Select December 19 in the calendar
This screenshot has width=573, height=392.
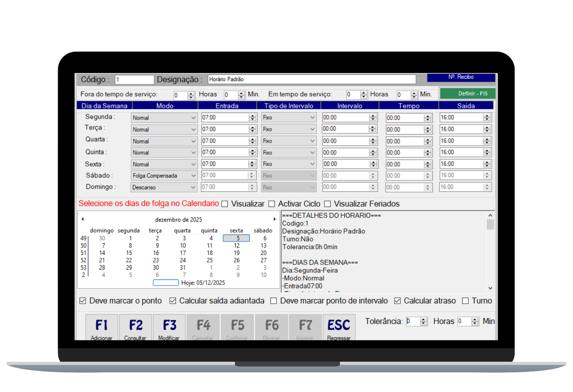click(x=237, y=253)
